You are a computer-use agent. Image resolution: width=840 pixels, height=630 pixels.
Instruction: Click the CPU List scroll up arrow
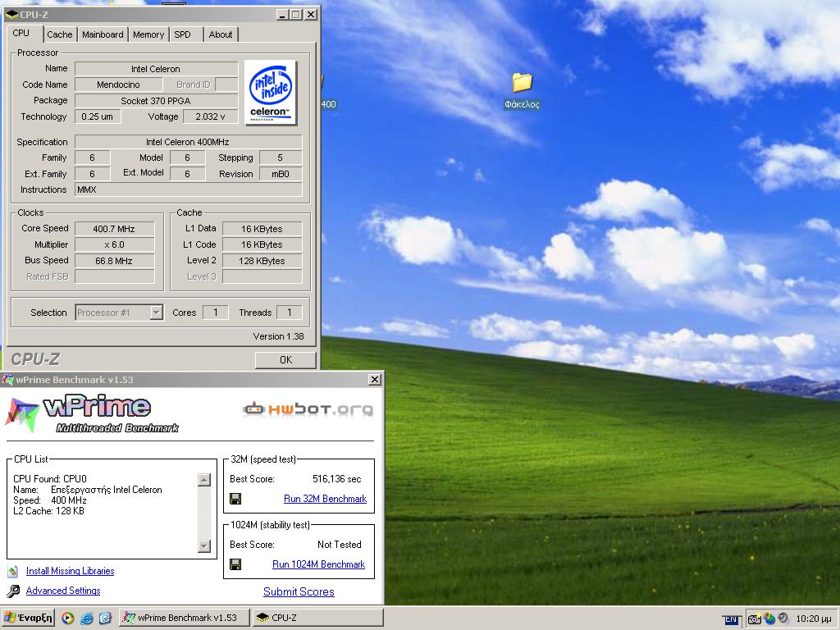point(204,479)
